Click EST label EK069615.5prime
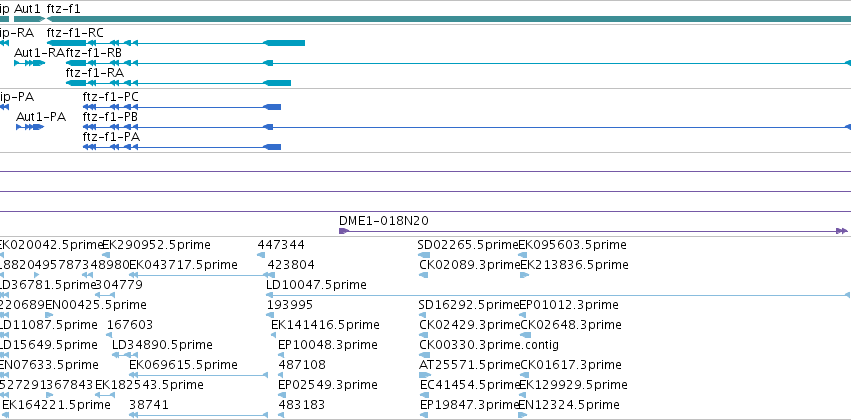 [x=183, y=366]
